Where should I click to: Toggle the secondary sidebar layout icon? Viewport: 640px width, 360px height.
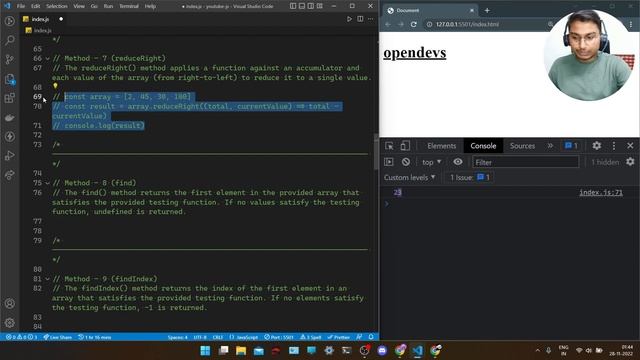[311, 6]
